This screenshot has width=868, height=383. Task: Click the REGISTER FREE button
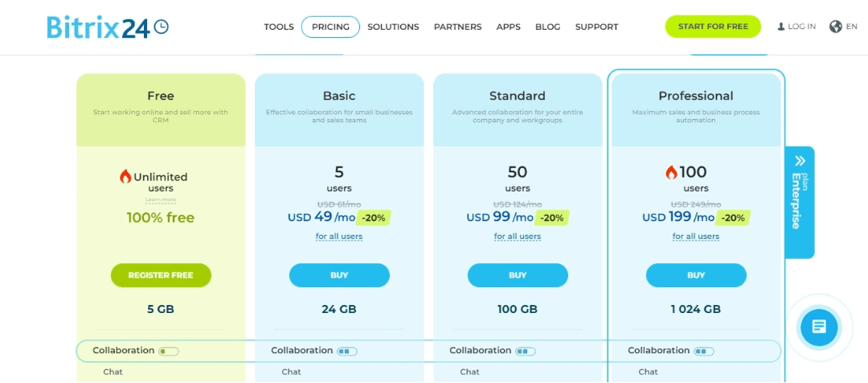161,275
